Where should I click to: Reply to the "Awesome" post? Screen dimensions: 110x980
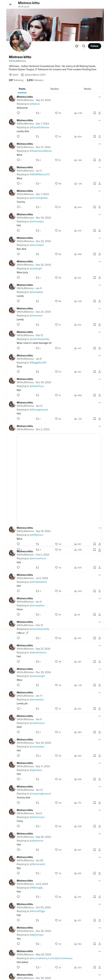18,113
